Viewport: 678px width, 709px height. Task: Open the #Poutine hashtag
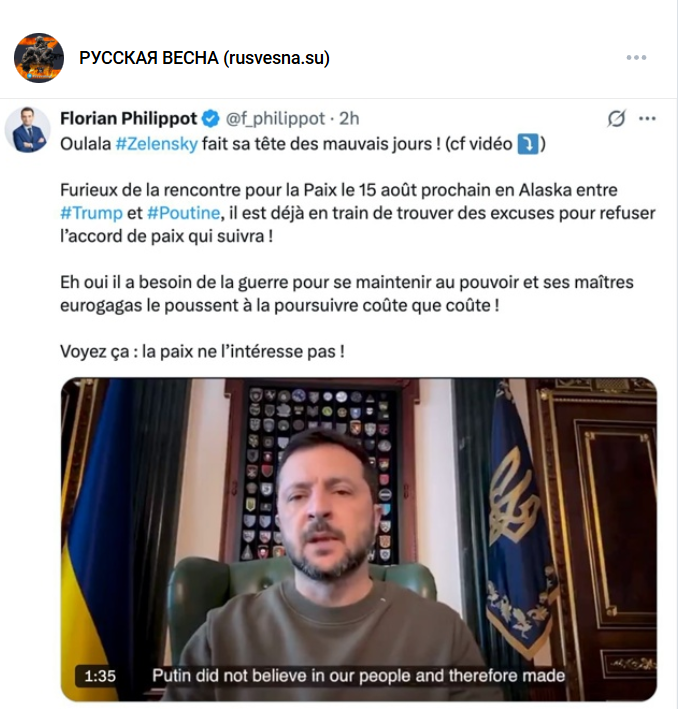click(184, 213)
